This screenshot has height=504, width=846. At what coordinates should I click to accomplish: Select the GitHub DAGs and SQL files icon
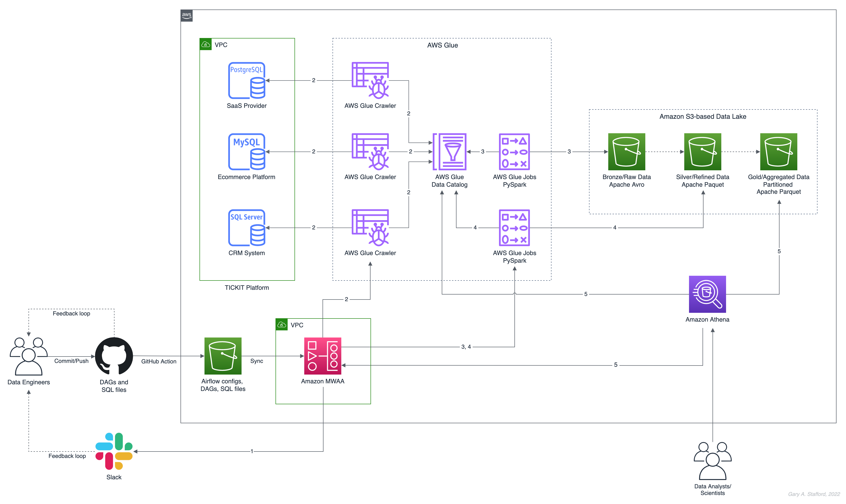(114, 356)
